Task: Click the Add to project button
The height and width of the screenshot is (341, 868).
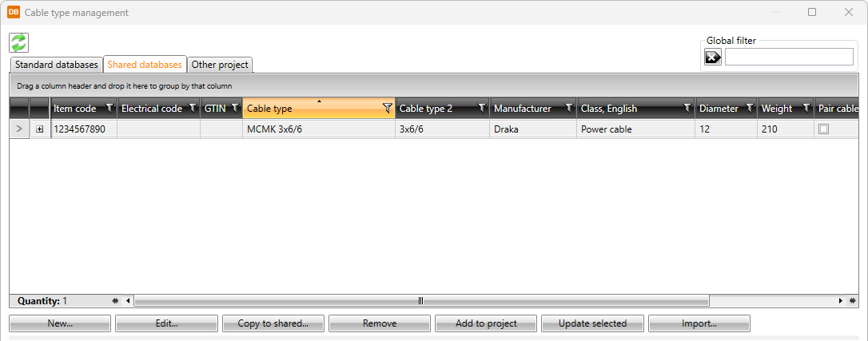Action: click(x=486, y=323)
